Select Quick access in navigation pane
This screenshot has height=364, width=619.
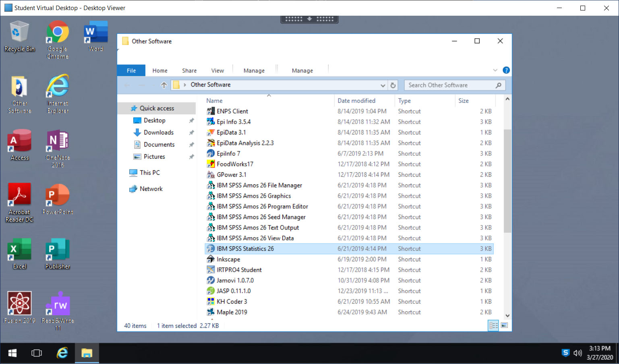[x=157, y=108]
